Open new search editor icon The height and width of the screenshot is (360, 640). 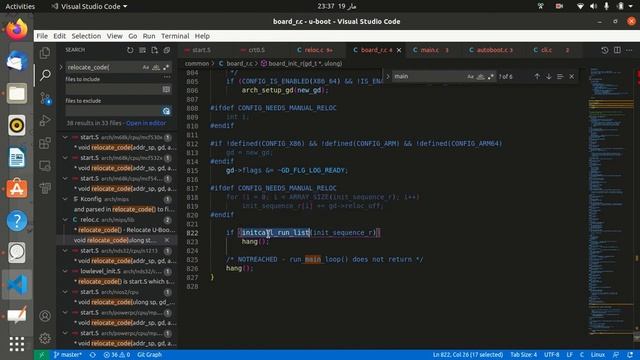[154, 50]
